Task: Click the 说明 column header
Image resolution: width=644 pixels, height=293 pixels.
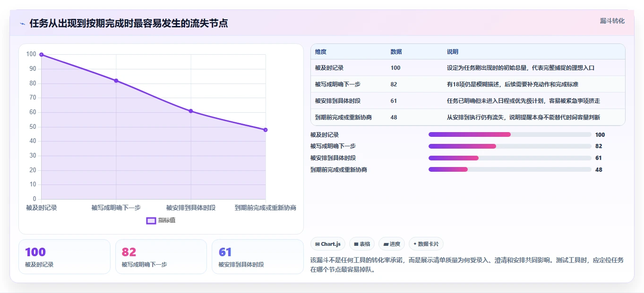Action: pyautogui.click(x=453, y=52)
